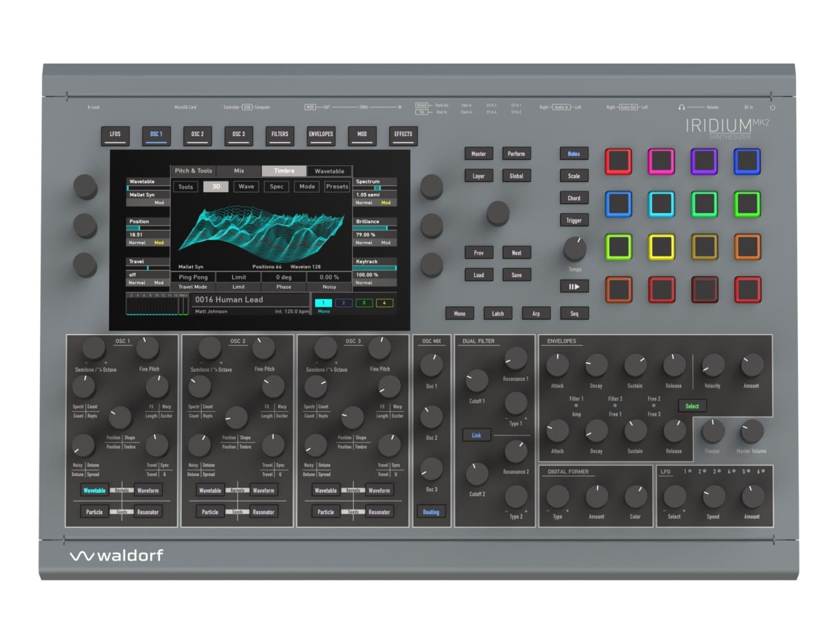Click the Osc 2 mix level knob
Image resolution: width=838 pixels, height=644 pixels.
431,417
